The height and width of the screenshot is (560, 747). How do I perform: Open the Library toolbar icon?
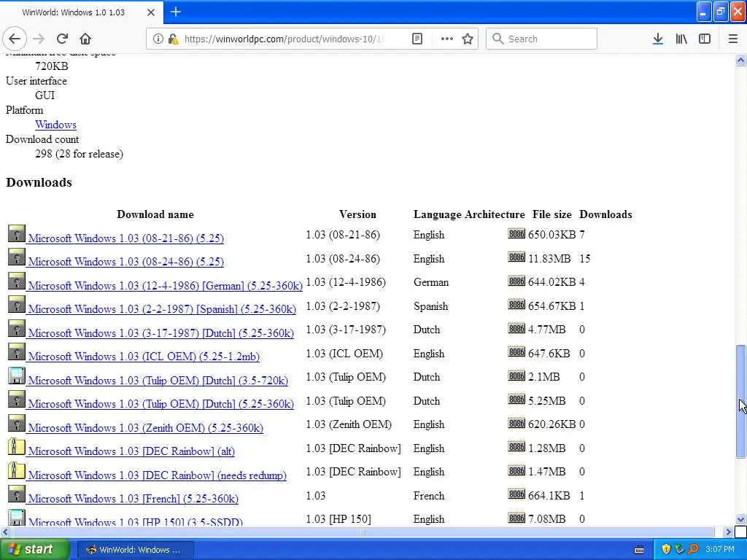681,39
